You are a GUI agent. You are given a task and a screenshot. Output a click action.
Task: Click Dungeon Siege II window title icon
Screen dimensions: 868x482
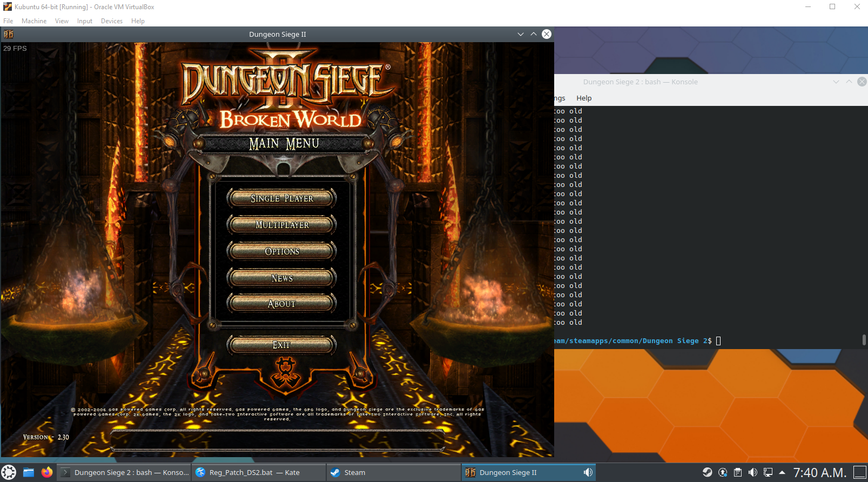[x=9, y=34]
